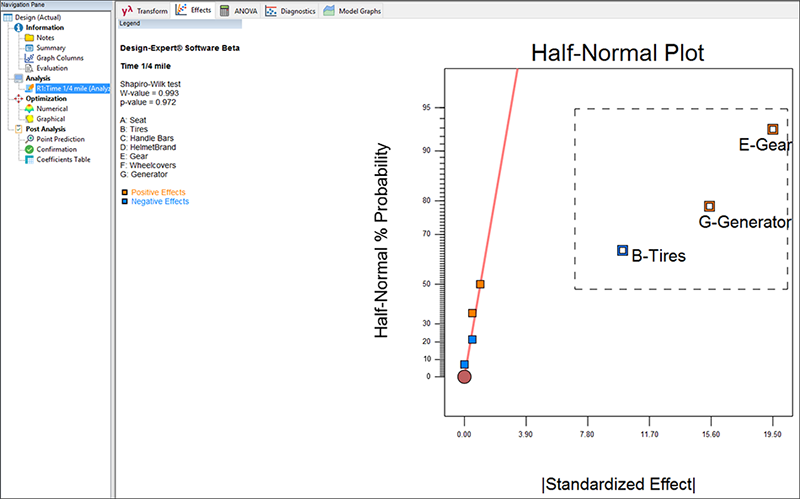
Task: Open Point Prediction magnifier icon
Action: [x=29, y=139]
